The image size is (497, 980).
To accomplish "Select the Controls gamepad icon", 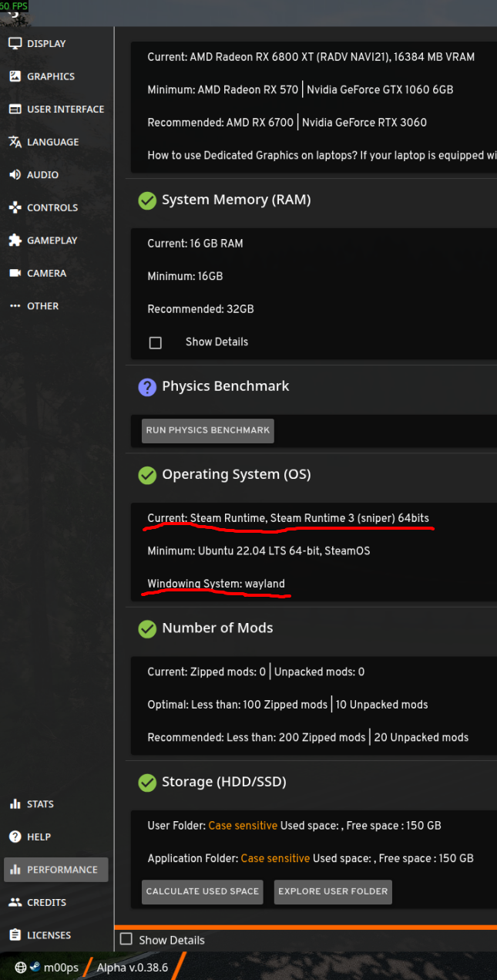I will 15,207.
